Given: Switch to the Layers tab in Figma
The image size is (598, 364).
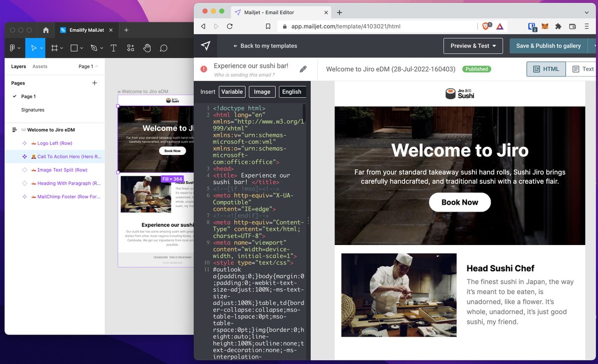Looking at the screenshot, I should point(18,66).
